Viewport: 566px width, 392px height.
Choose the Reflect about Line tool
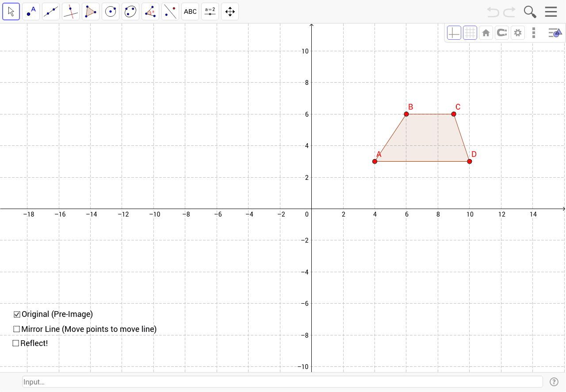170,11
